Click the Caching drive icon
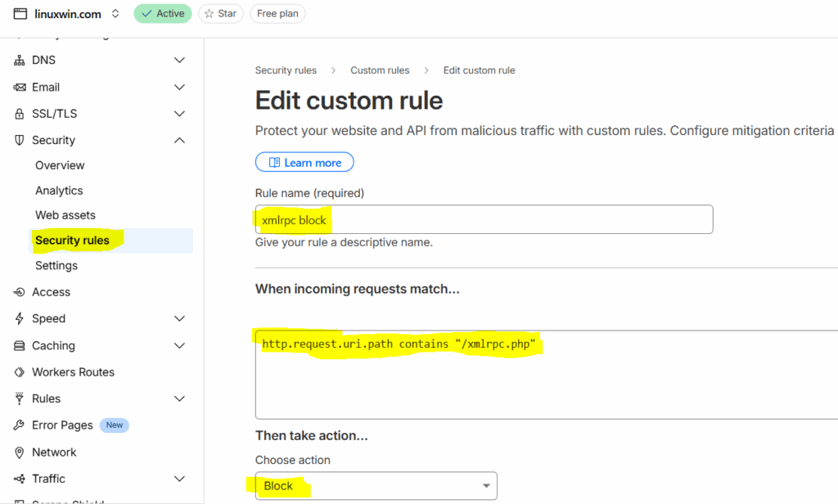 click(20, 346)
